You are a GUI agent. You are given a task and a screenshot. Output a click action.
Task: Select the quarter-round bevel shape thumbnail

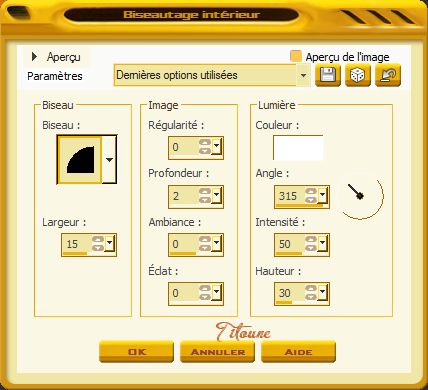80,160
